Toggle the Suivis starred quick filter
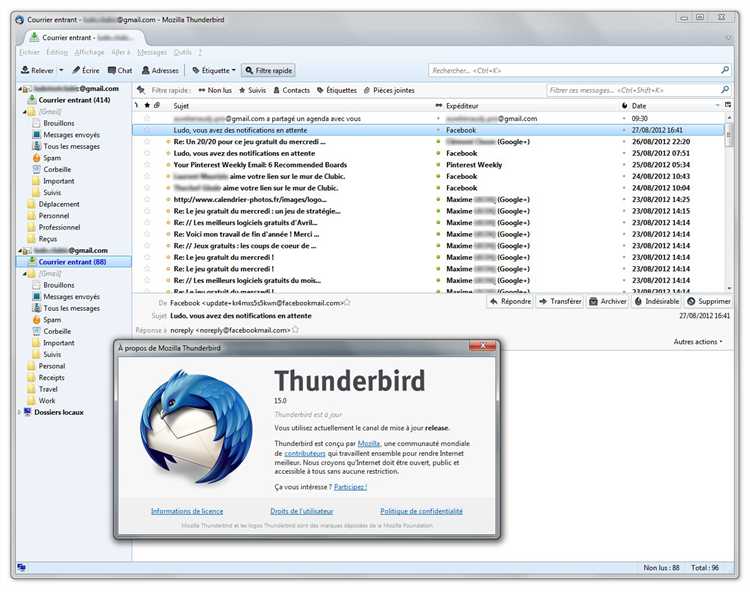This screenshot has width=750, height=592. [252, 90]
